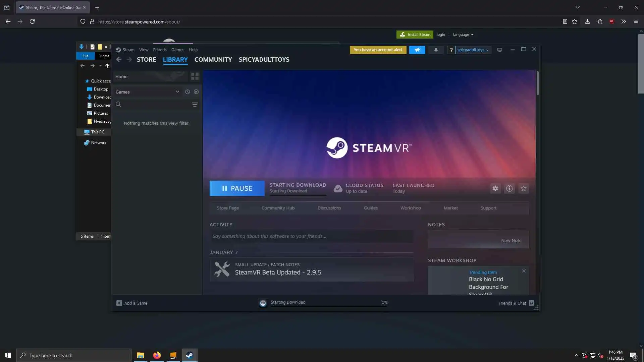Click the Friends & Chat icon

point(531,303)
